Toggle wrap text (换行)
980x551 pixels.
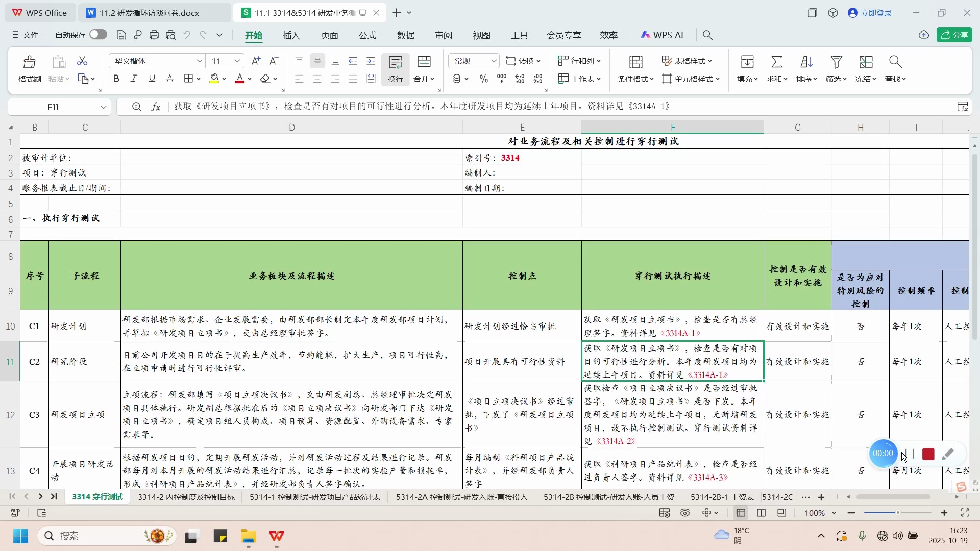395,68
